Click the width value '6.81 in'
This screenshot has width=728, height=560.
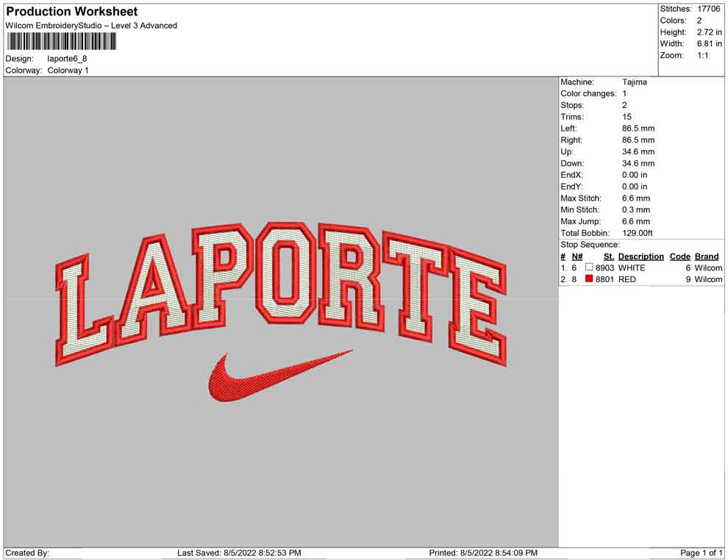710,43
